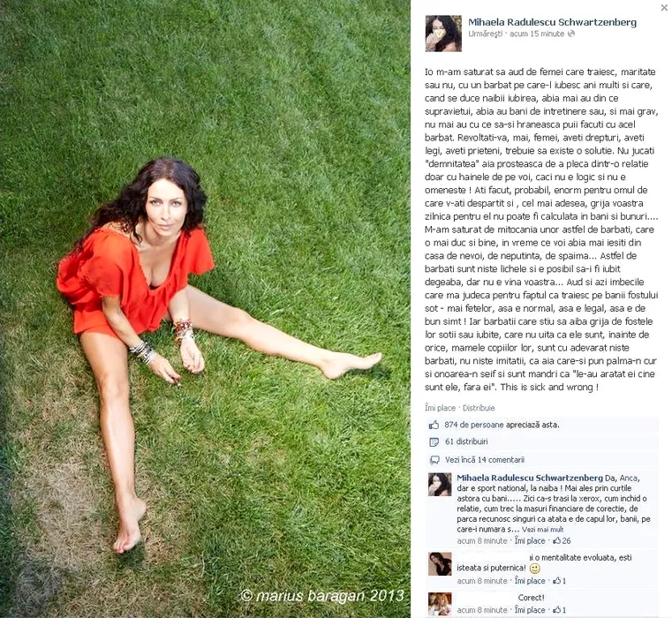Click the public audience globe icon
Viewport: 672px width, 618px height.
point(571,34)
